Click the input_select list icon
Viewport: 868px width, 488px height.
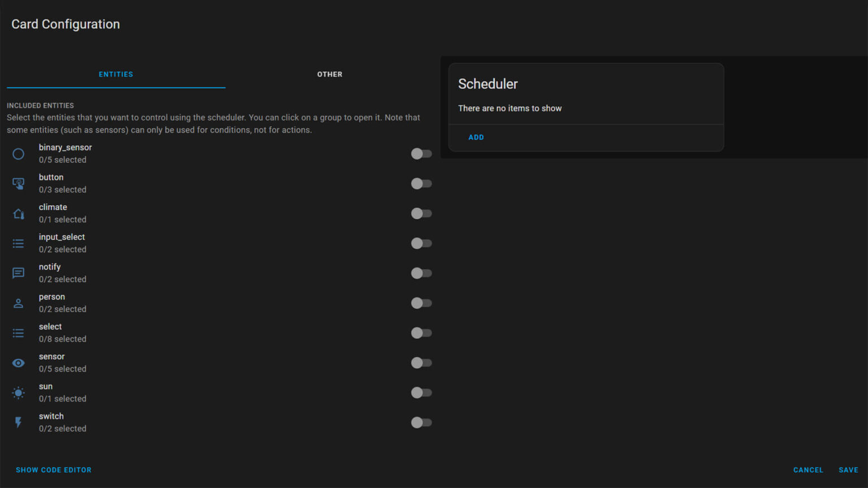pyautogui.click(x=18, y=243)
